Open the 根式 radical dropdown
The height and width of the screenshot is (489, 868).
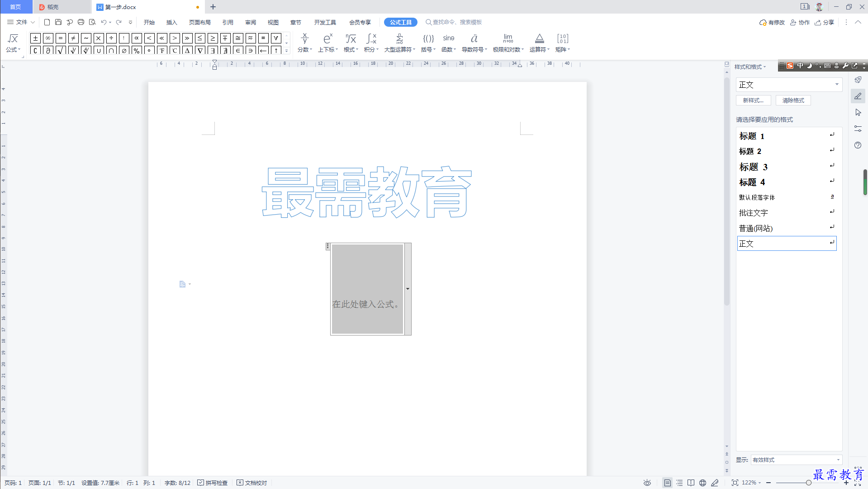[351, 43]
